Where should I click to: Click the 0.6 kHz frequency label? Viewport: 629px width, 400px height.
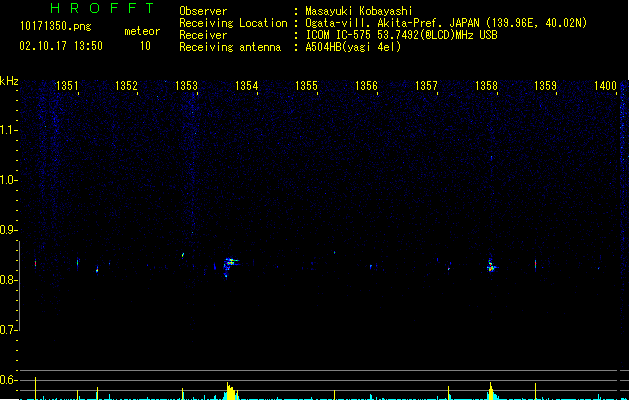coord(9,380)
